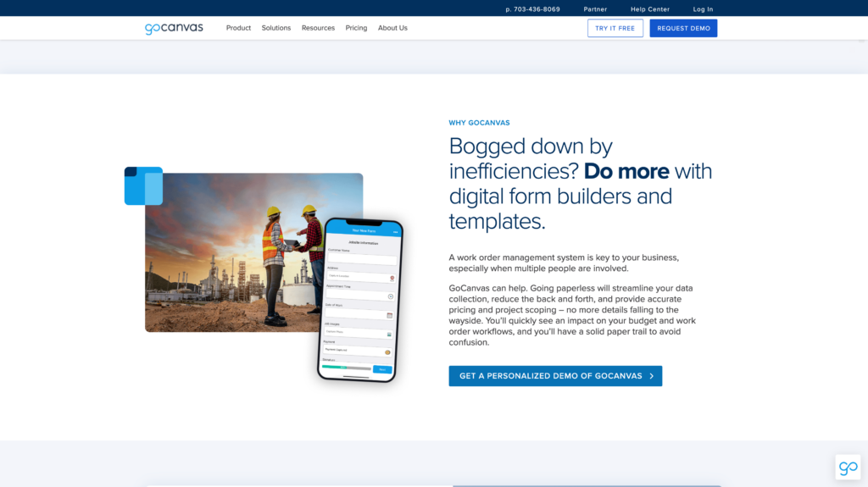Open the Solutions menu

click(276, 28)
